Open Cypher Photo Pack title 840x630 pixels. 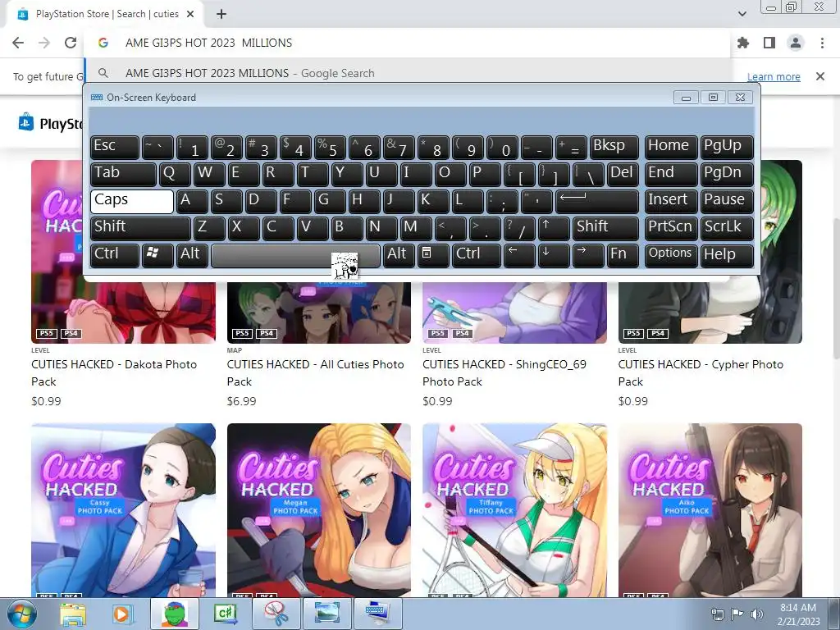[701, 373]
